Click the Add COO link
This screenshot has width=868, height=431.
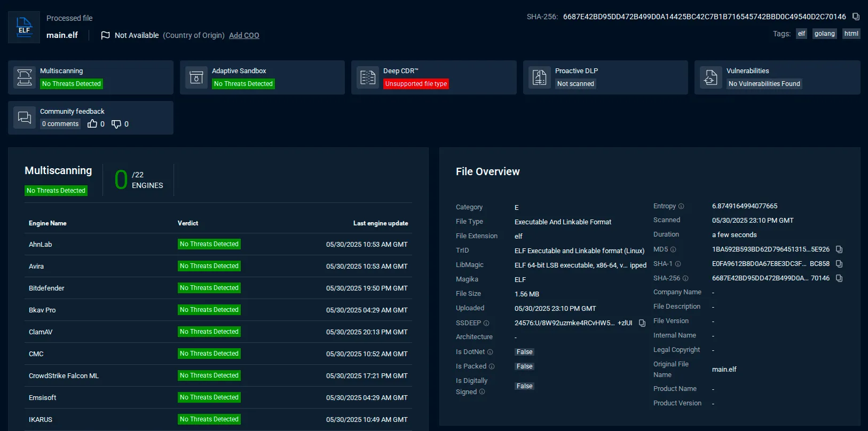(x=244, y=35)
